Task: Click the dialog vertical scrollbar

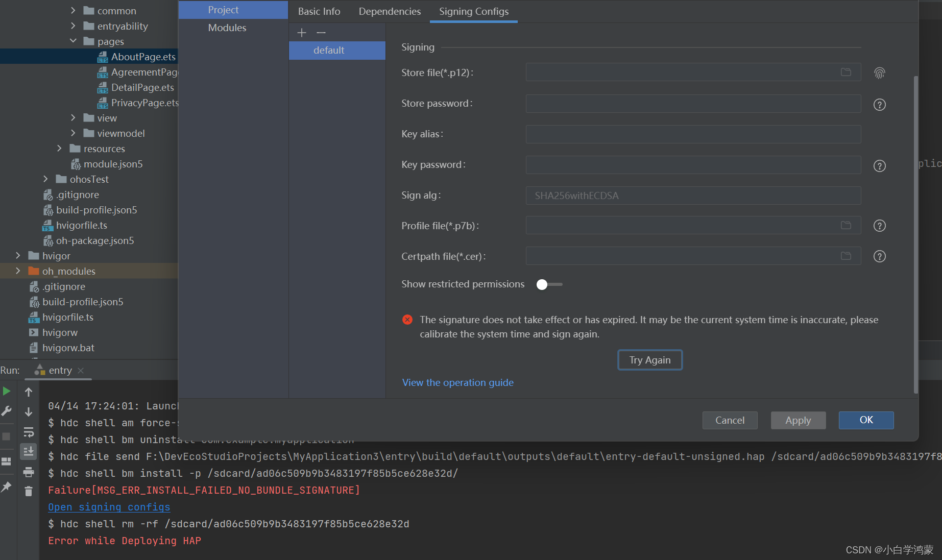Action: coord(915,235)
